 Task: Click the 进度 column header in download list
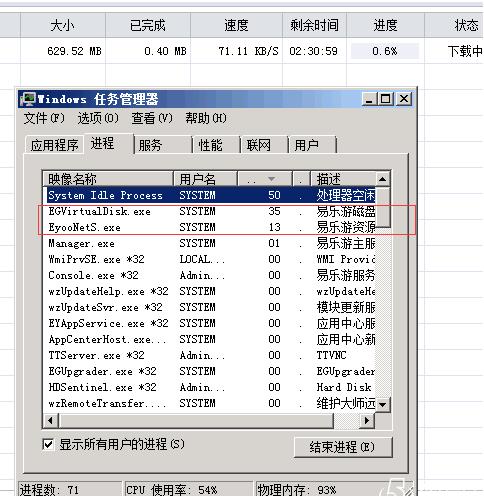[385, 25]
